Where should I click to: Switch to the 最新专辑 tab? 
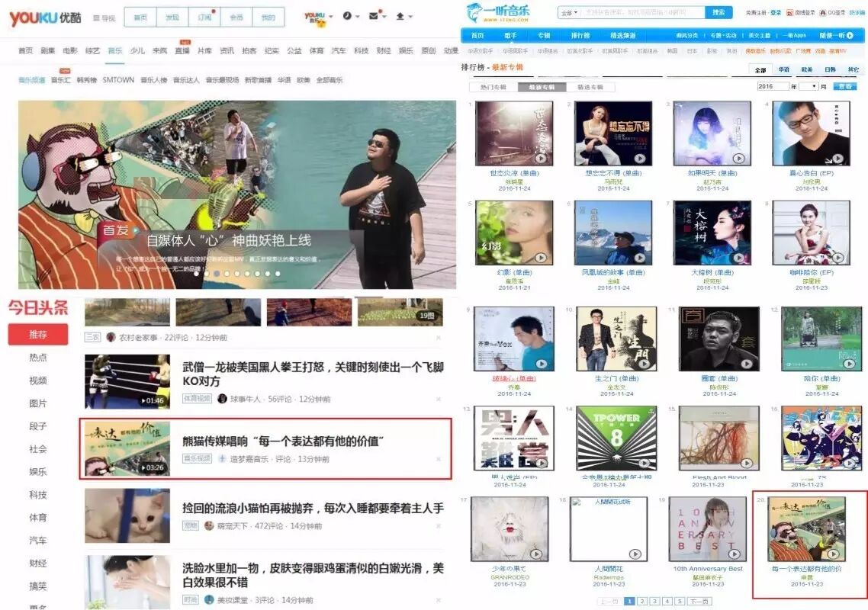coord(542,87)
